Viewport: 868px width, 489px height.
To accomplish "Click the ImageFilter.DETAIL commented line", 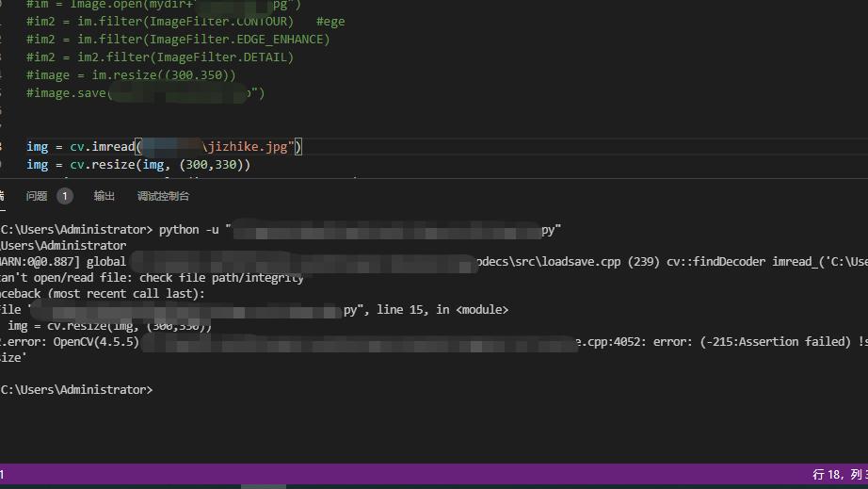I will tap(160, 57).
